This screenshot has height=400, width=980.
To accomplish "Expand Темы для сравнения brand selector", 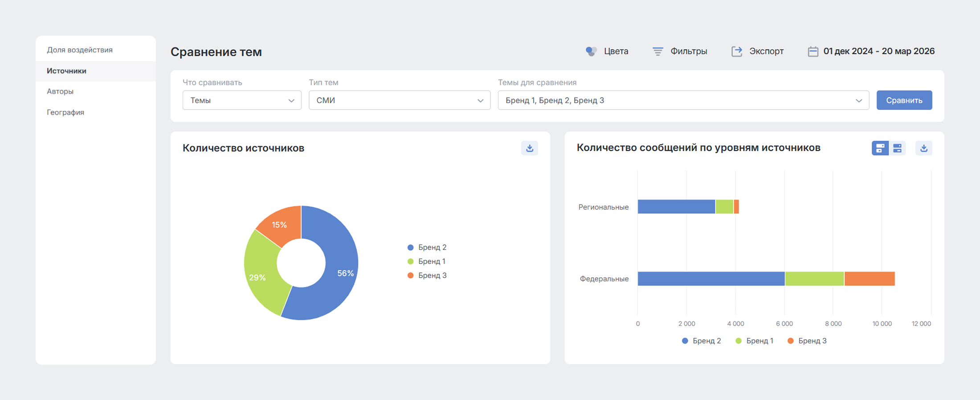I will coord(683,100).
